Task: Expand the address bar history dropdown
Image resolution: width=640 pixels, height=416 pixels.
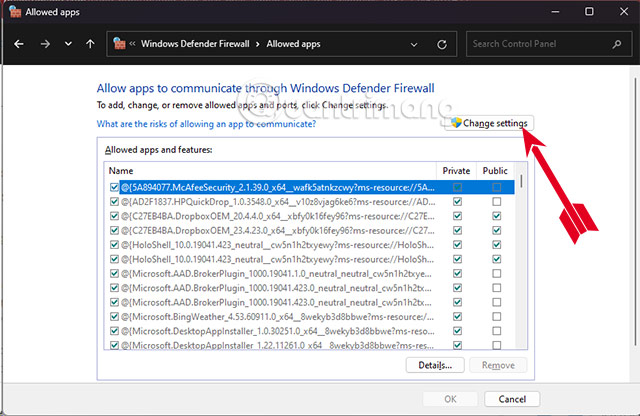Action: click(x=414, y=44)
